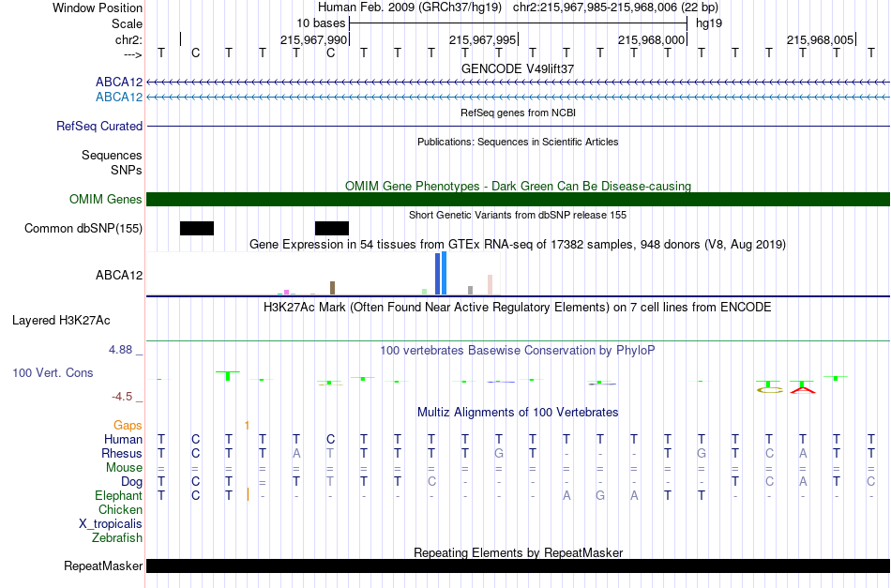
Task: Click the ABCA12 label beside GTEx chart
Action: pyautogui.click(x=119, y=275)
